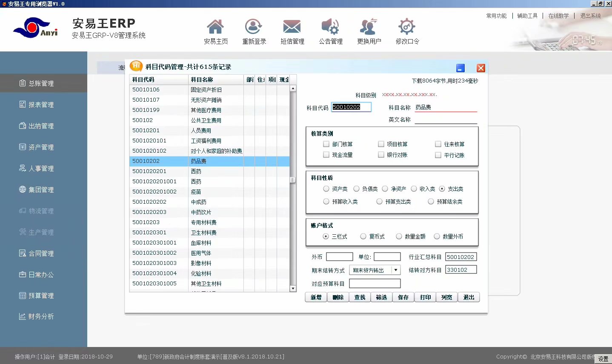The height and width of the screenshot is (364, 612).
Task: Enable the 银行对账 checkbox
Action: pos(381,155)
